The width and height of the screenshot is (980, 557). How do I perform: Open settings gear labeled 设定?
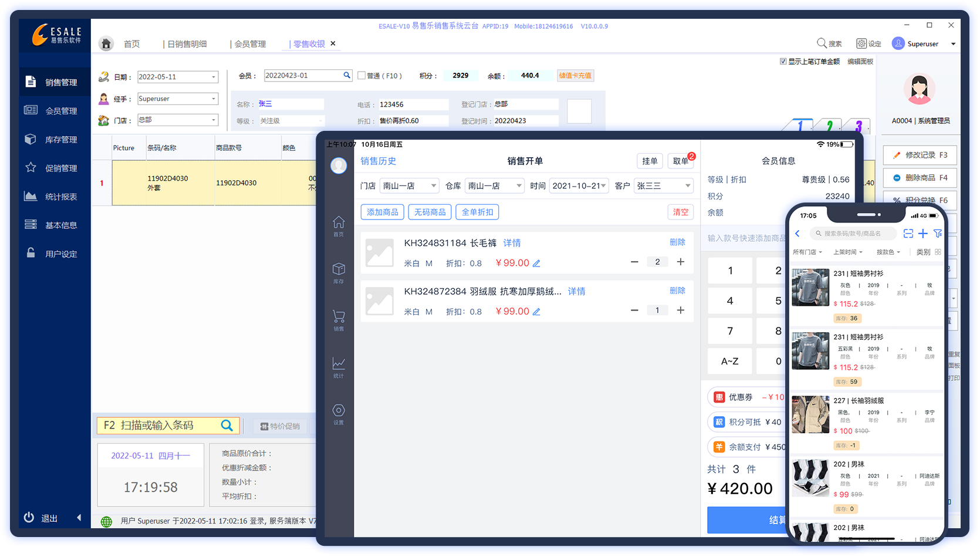click(x=861, y=43)
